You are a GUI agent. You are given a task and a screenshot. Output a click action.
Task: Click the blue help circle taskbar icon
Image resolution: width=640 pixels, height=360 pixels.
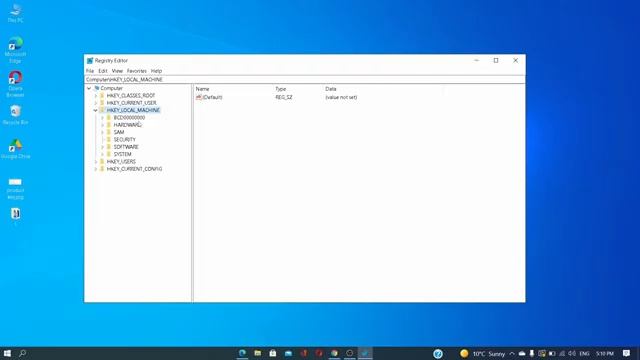pos(438,353)
